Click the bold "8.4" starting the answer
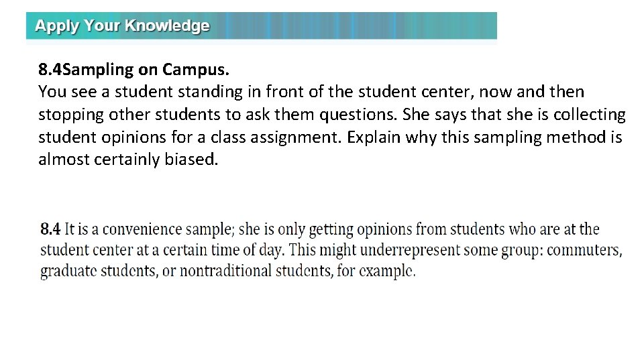The height and width of the screenshot is (362, 644). point(50,229)
